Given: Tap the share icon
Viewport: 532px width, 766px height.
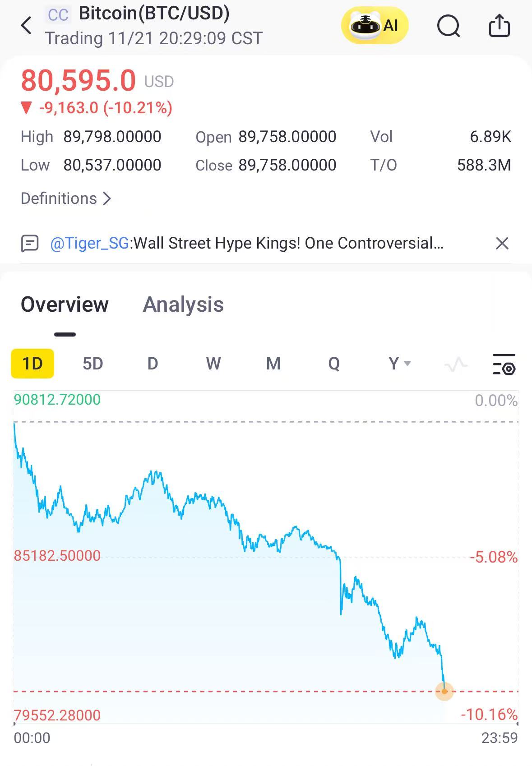Looking at the screenshot, I should (499, 26).
